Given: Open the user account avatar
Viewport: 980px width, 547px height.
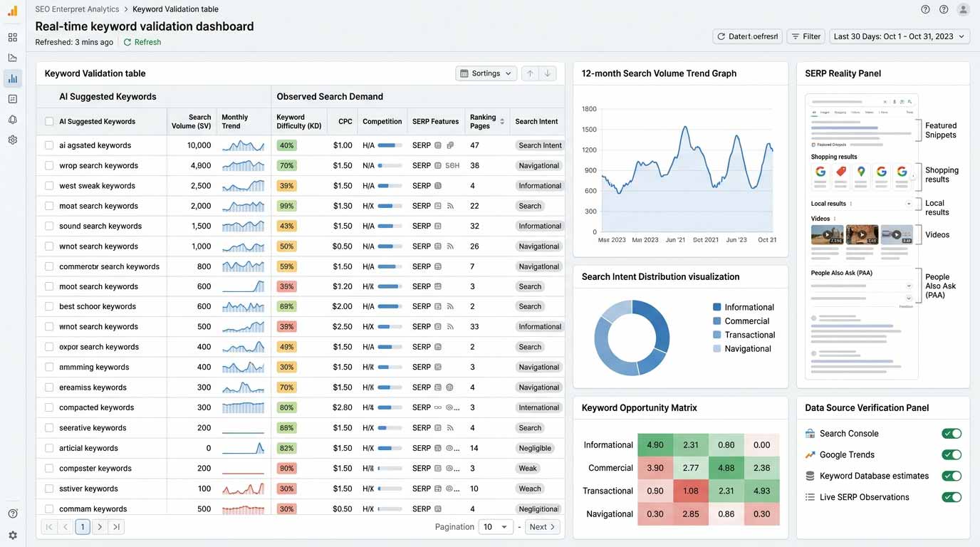Looking at the screenshot, I should [963, 9].
